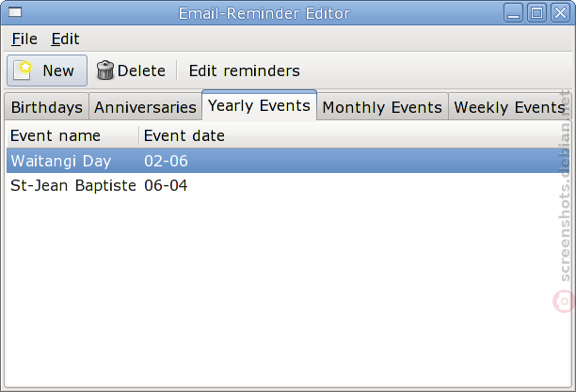
Task: Click the Edit reminders button
Action: (245, 71)
